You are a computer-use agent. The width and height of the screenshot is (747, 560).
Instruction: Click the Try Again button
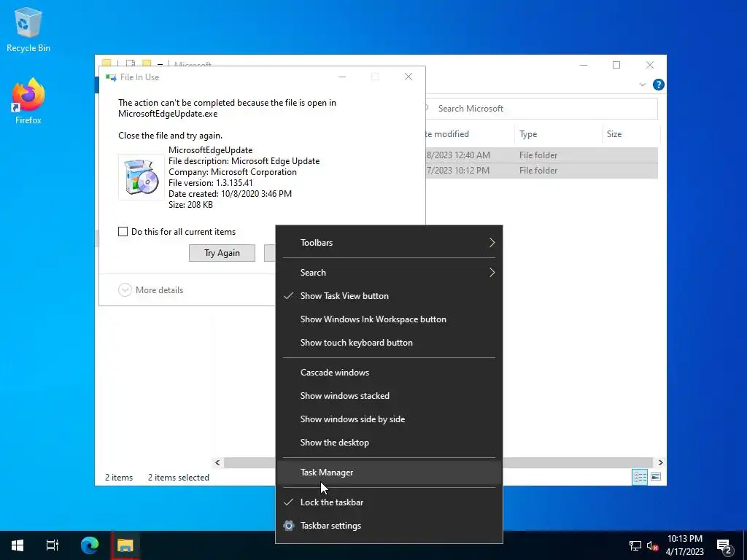(x=222, y=253)
